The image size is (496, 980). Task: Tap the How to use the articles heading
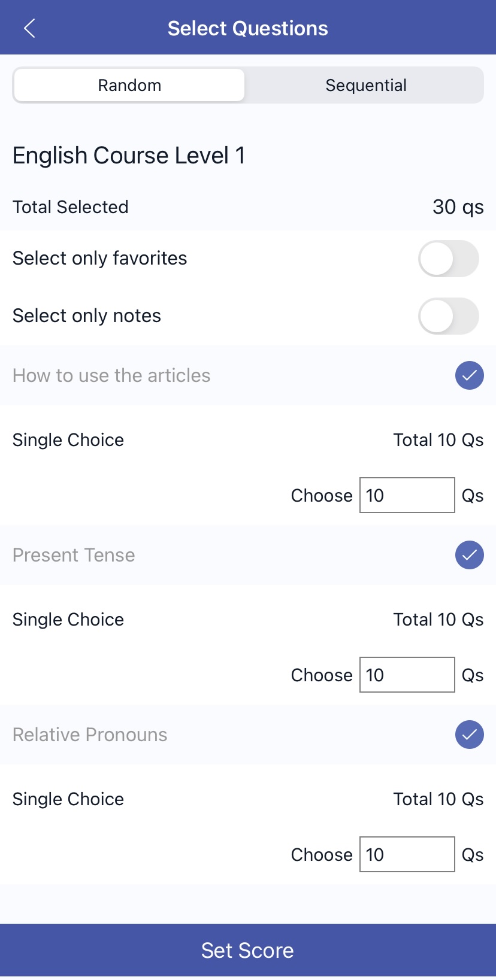[x=111, y=375]
